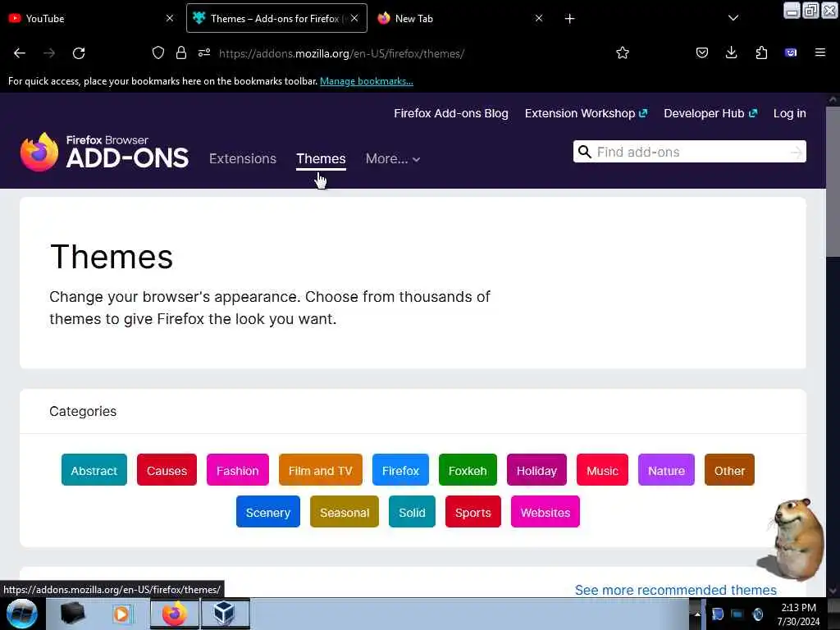Open Developer Hub link
The width and height of the screenshot is (840, 630).
click(x=710, y=113)
